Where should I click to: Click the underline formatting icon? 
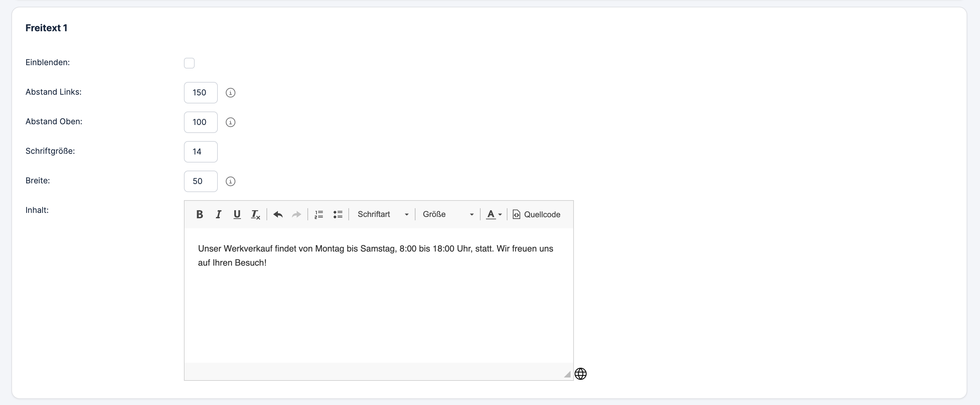coord(237,215)
